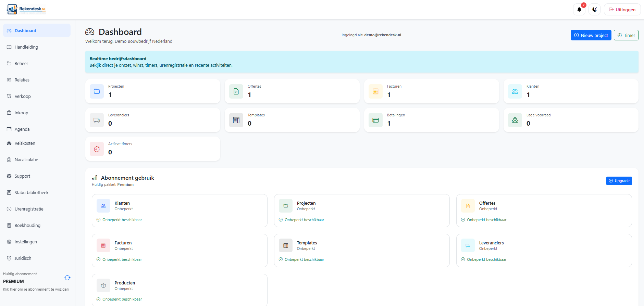Open the notifications bell icon
This screenshot has height=306, width=644.
tap(579, 10)
